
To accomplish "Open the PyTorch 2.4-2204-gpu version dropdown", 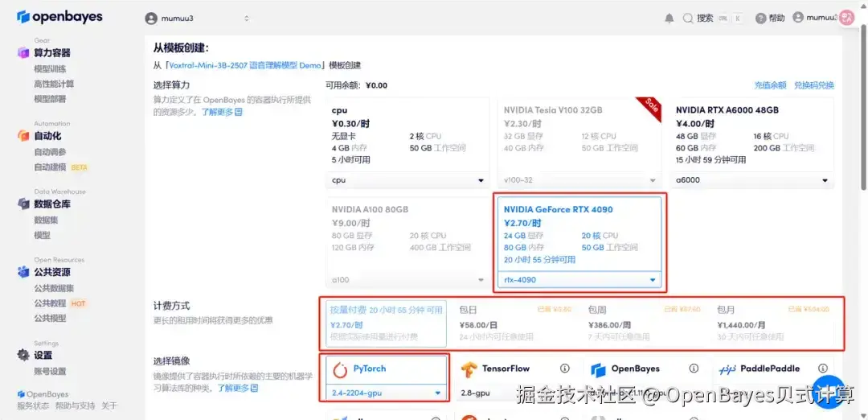I will coord(386,393).
